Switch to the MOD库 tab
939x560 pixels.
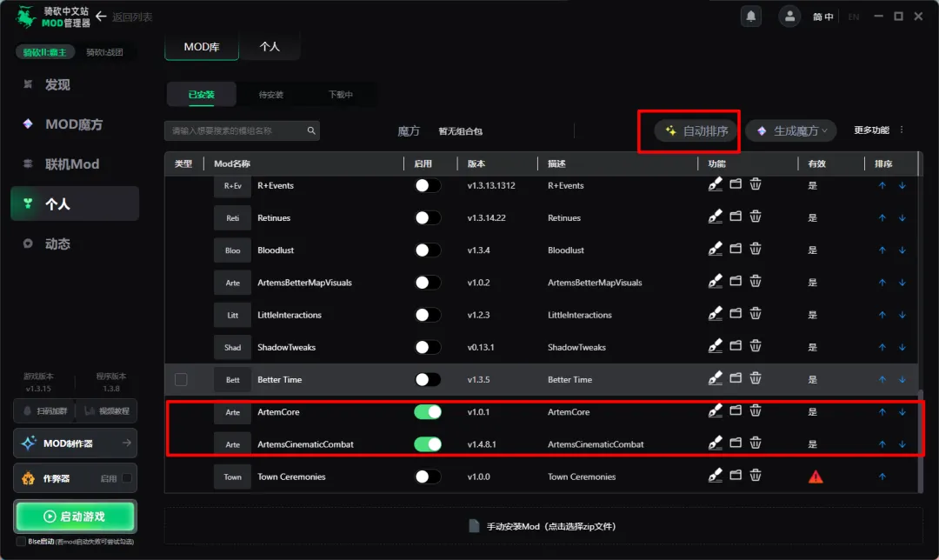(x=202, y=47)
